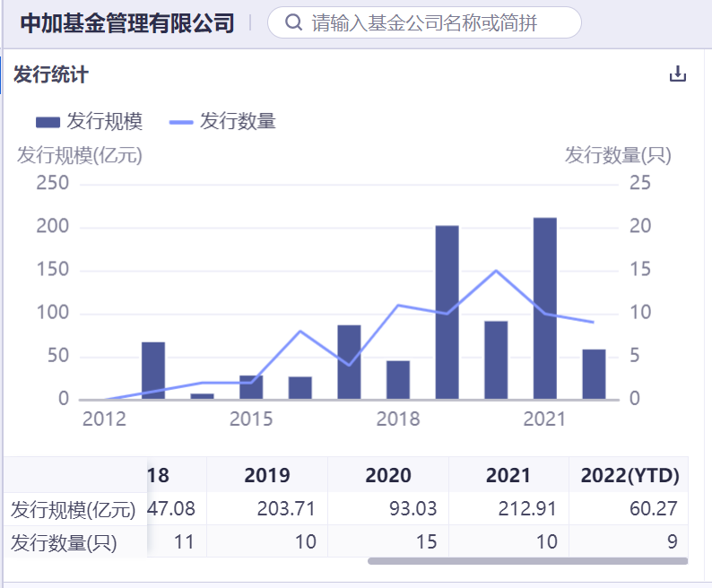The image size is (712, 588).
Task: Click the 2019 bar near 200
Action: click(447, 313)
